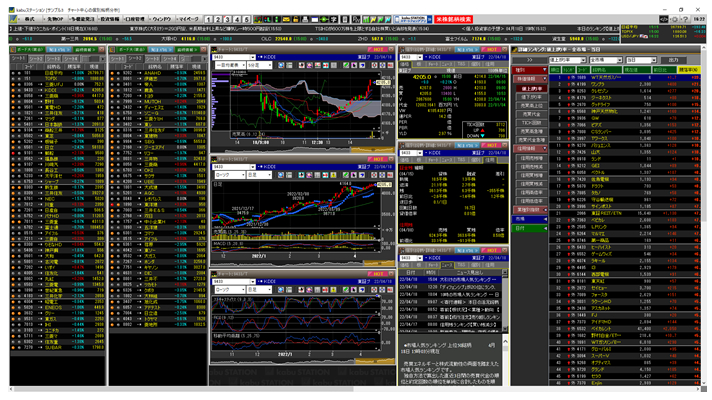Image resolution: width=712 pixels, height=400 pixels.
Task: Open help with the question mark icon
Action: [x=685, y=19]
